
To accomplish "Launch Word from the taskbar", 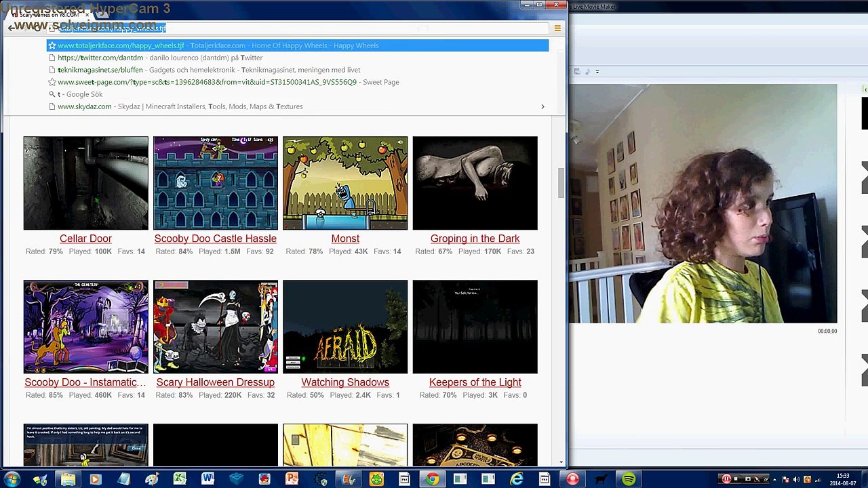I will [x=208, y=480].
